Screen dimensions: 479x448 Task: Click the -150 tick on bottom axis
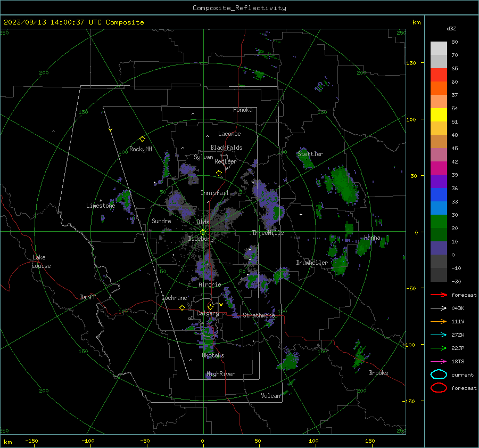pos(31,441)
